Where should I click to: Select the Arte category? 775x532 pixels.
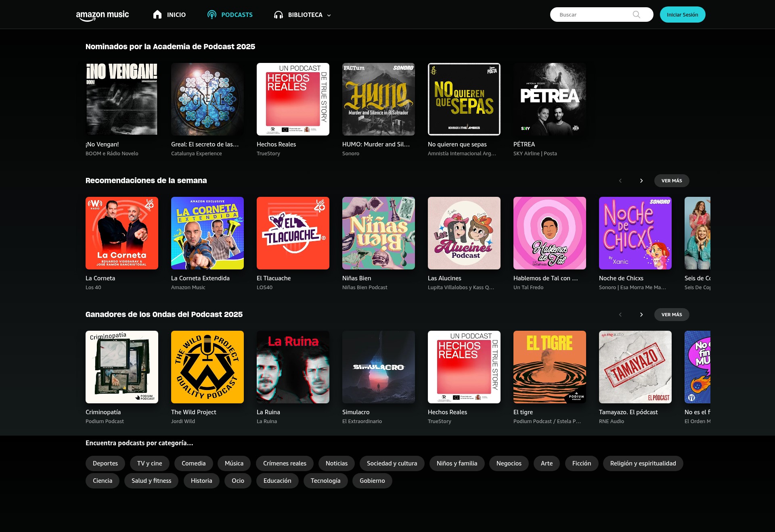(547, 463)
